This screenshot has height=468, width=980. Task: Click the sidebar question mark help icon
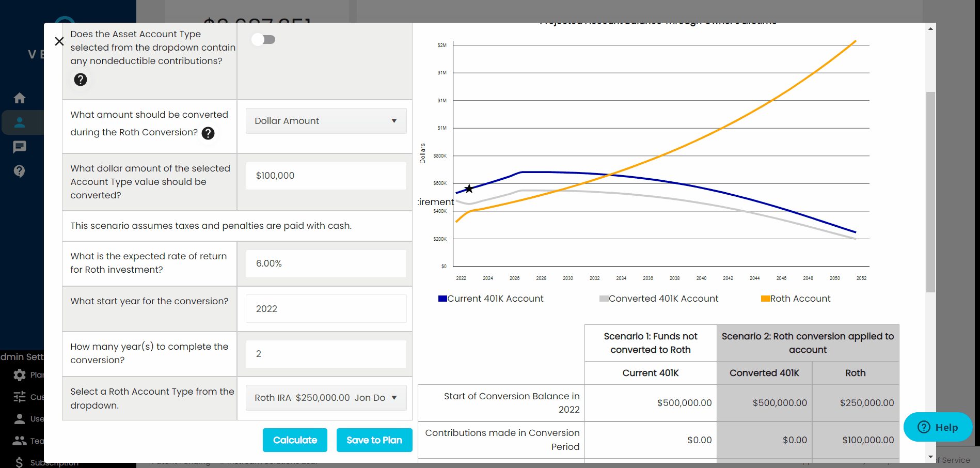[x=20, y=171]
